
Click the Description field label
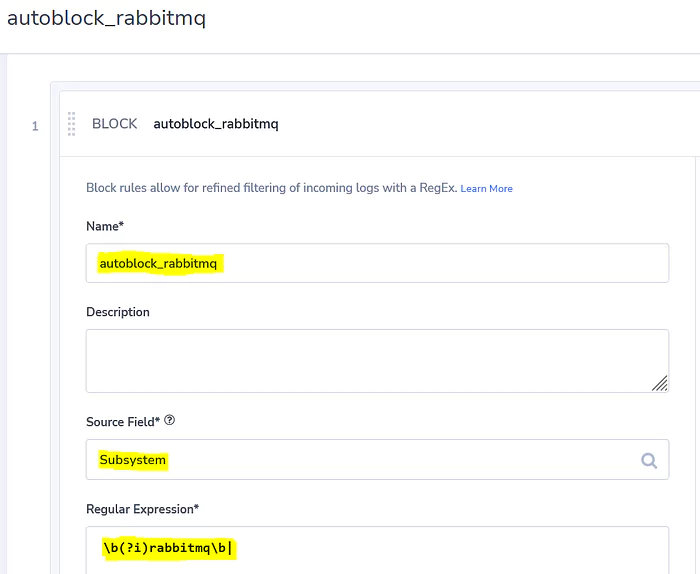[x=118, y=312]
